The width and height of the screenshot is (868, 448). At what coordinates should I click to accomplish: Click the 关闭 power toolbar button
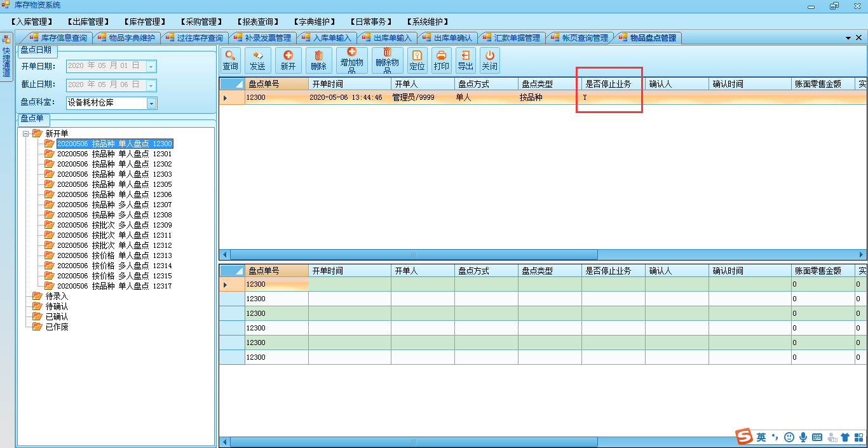pos(489,60)
